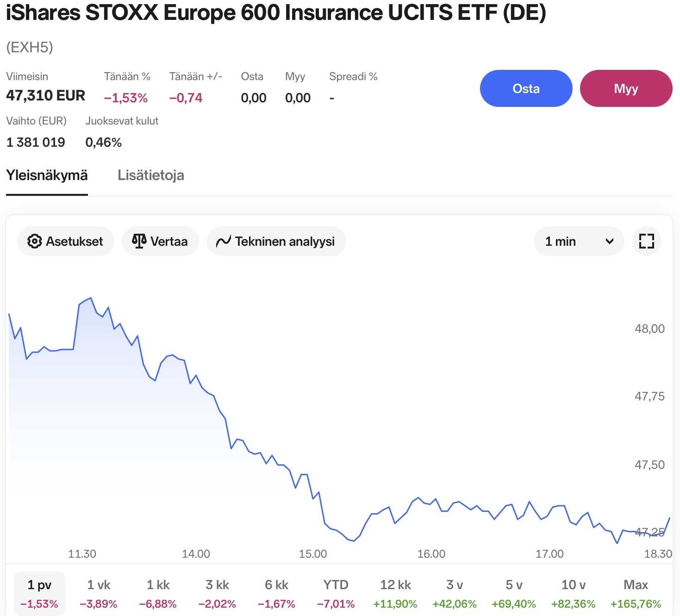Expand chart to fullscreen
The image size is (680, 616).
[x=646, y=241]
